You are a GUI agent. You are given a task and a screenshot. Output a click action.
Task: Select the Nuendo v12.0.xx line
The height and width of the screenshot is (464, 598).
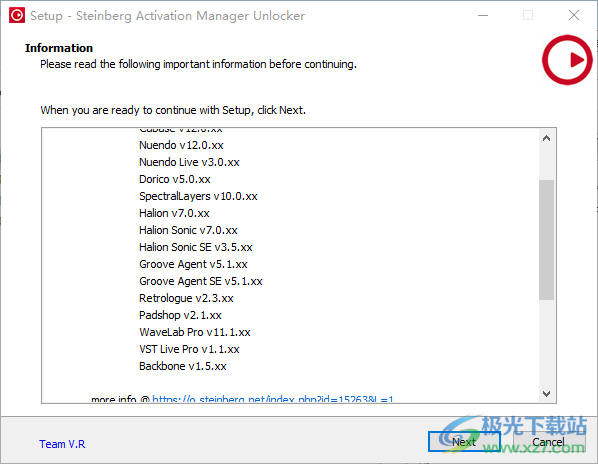coord(181,145)
